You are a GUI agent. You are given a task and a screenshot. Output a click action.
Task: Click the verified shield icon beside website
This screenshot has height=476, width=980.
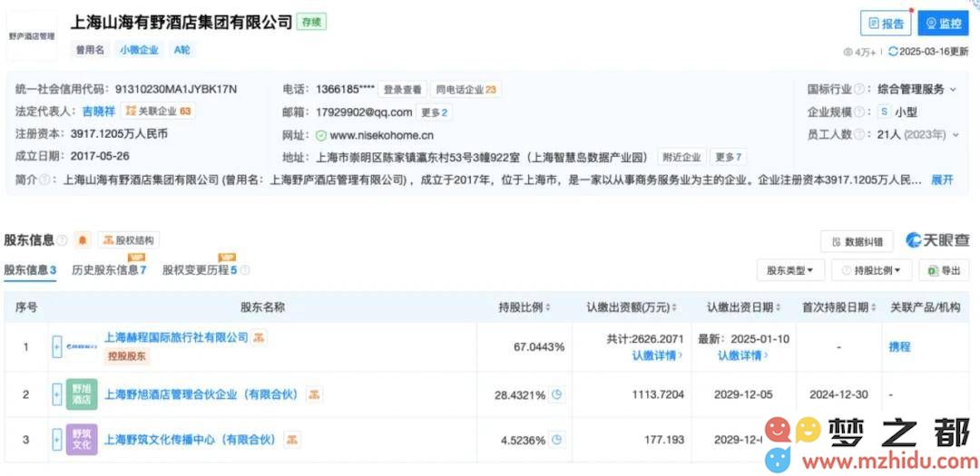point(320,135)
